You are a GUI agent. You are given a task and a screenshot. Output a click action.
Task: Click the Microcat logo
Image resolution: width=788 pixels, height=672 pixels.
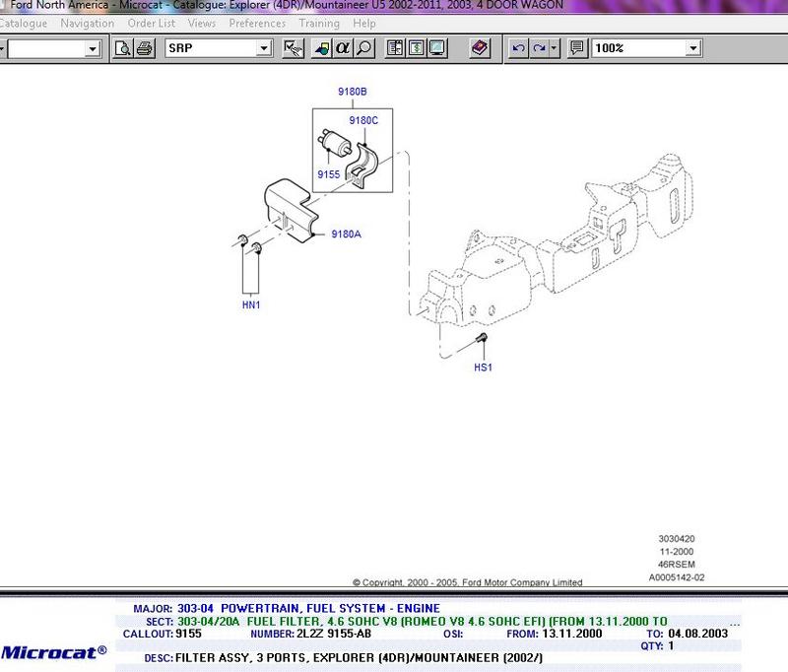[54, 652]
